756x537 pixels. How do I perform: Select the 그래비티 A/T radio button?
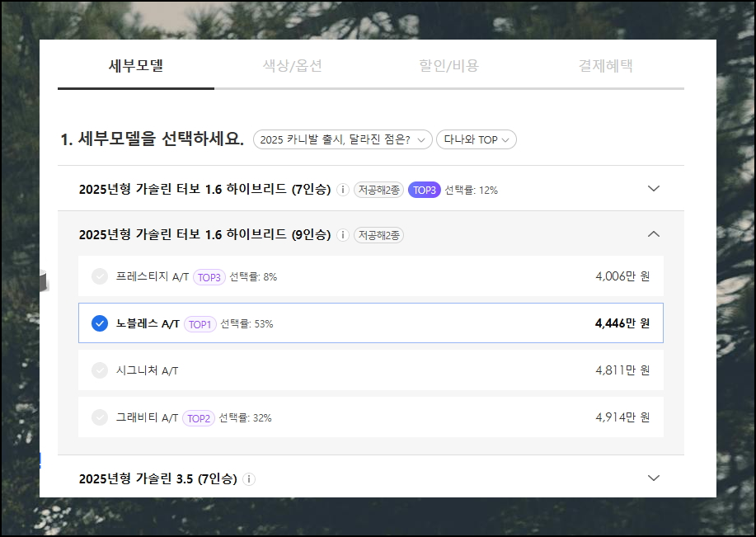[x=100, y=417]
